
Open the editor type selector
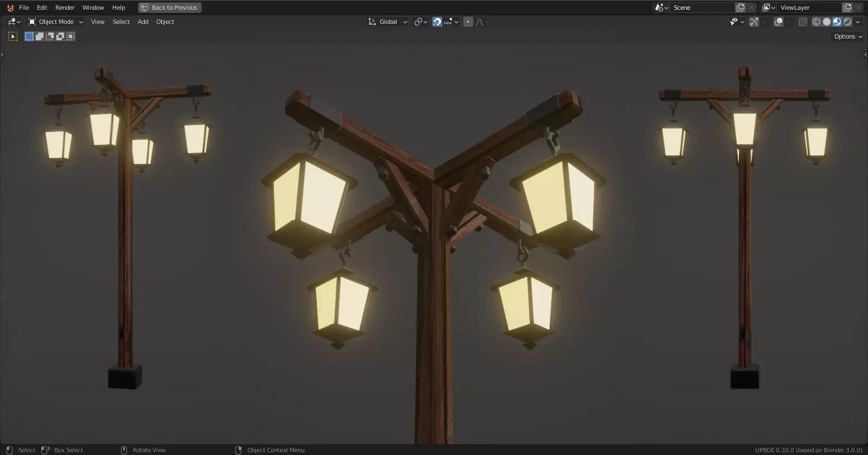pyautogui.click(x=14, y=22)
